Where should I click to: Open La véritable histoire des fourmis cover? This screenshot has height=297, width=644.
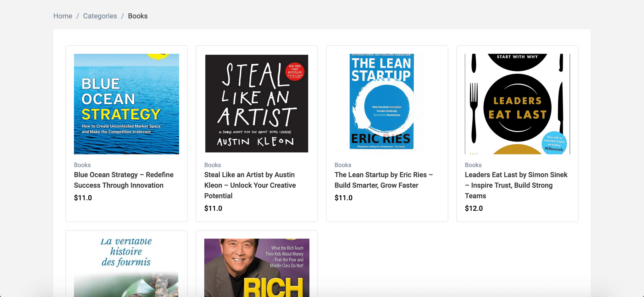tap(126, 267)
